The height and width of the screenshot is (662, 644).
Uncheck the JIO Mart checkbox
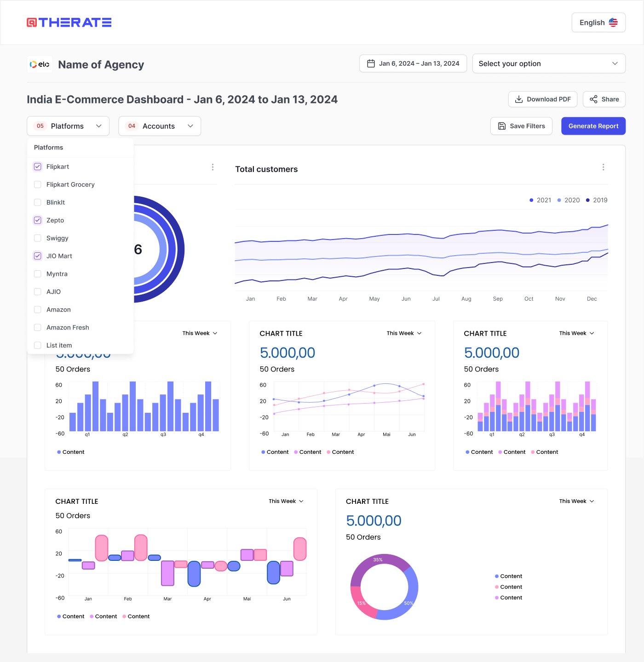pyautogui.click(x=38, y=256)
